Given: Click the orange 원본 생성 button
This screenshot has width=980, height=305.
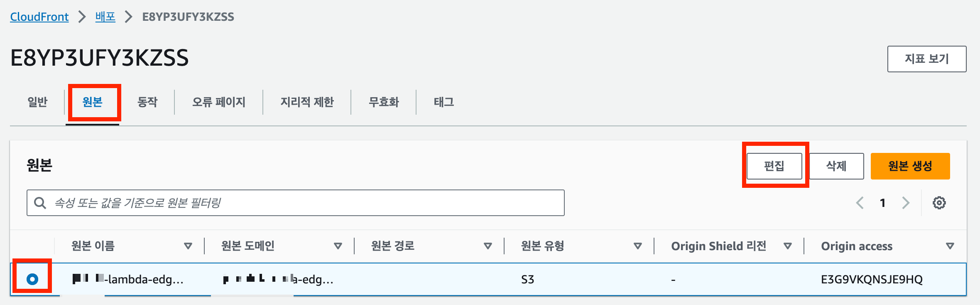Looking at the screenshot, I should point(910,166).
